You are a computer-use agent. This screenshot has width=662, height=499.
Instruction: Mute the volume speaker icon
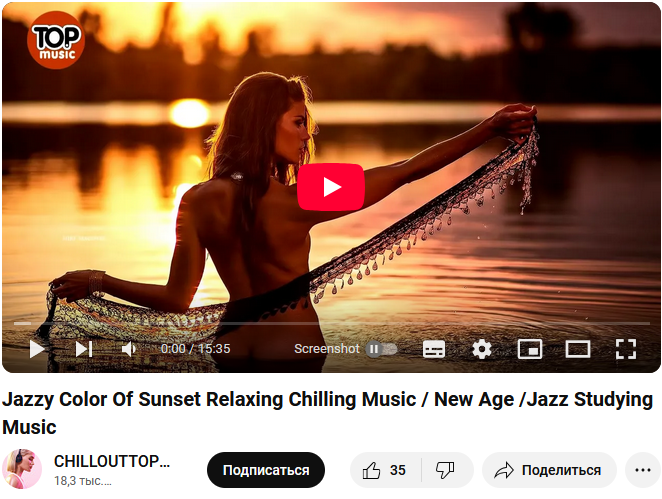point(128,349)
